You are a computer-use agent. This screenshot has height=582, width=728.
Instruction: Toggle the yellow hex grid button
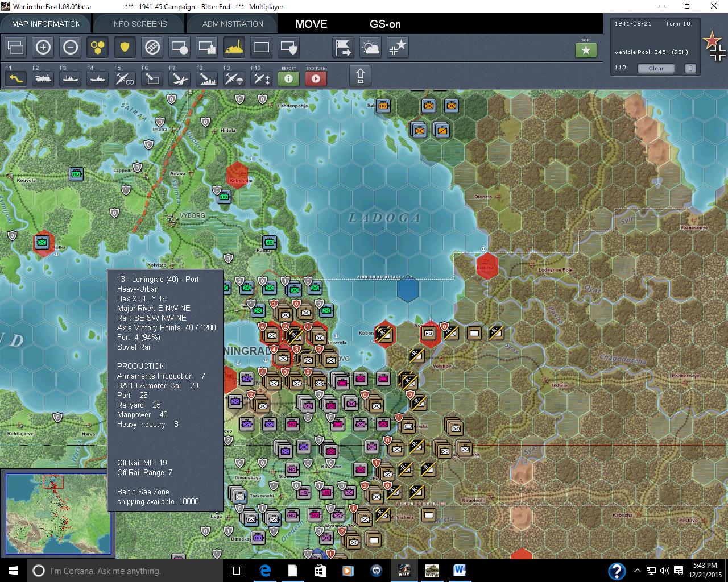(98, 47)
